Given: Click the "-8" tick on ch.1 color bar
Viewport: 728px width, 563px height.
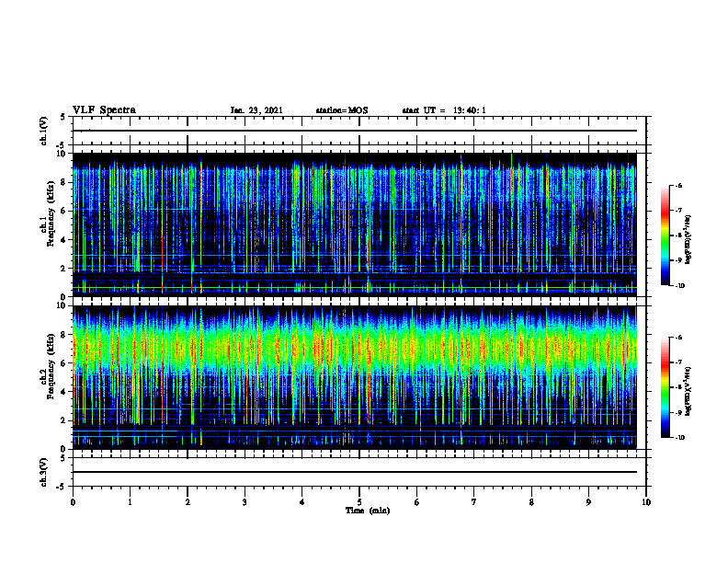Looking at the screenshot, I should (678, 236).
